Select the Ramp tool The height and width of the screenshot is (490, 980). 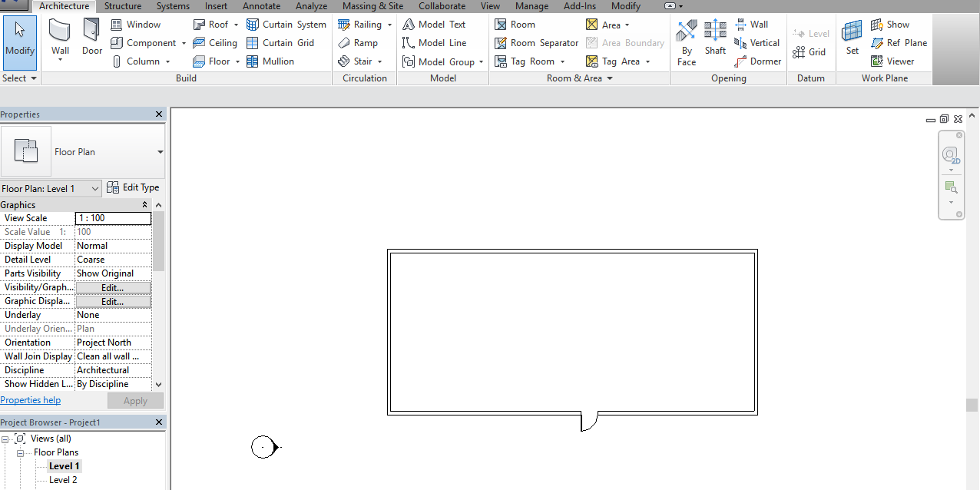[x=358, y=43]
